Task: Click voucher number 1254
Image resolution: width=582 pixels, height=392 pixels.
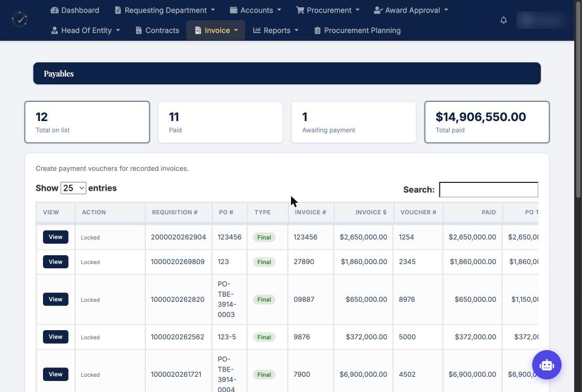Action: coord(406,237)
